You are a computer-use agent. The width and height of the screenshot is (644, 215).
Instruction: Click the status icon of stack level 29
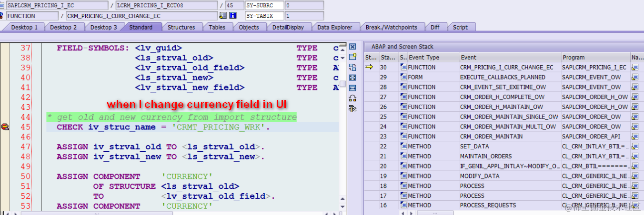(403, 77)
